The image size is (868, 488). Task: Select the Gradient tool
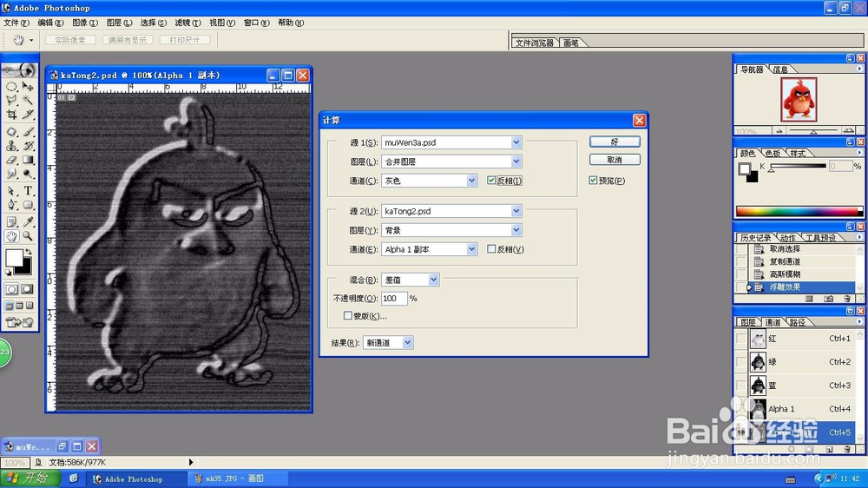click(28, 160)
